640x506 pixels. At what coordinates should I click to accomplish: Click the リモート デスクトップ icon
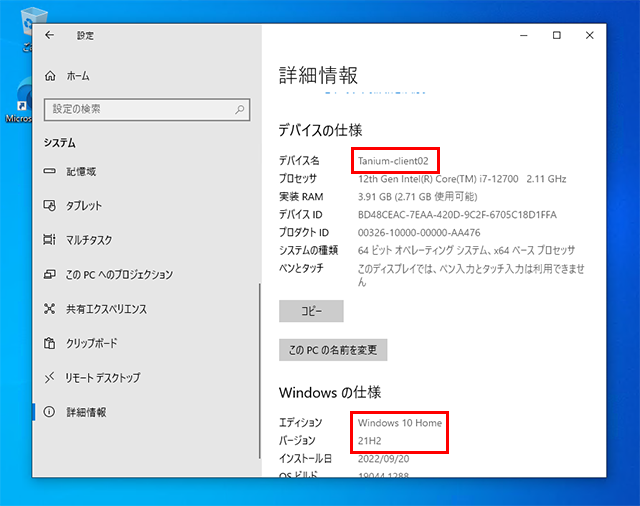(49, 378)
